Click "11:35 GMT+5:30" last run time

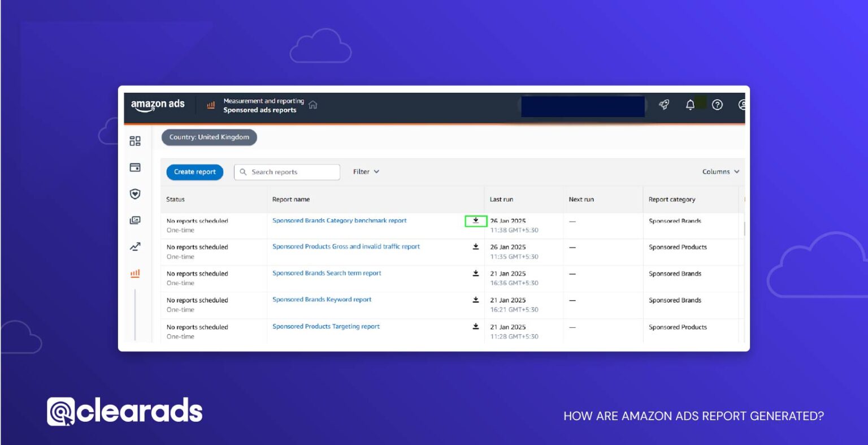pyautogui.click(x=514, y=257)
